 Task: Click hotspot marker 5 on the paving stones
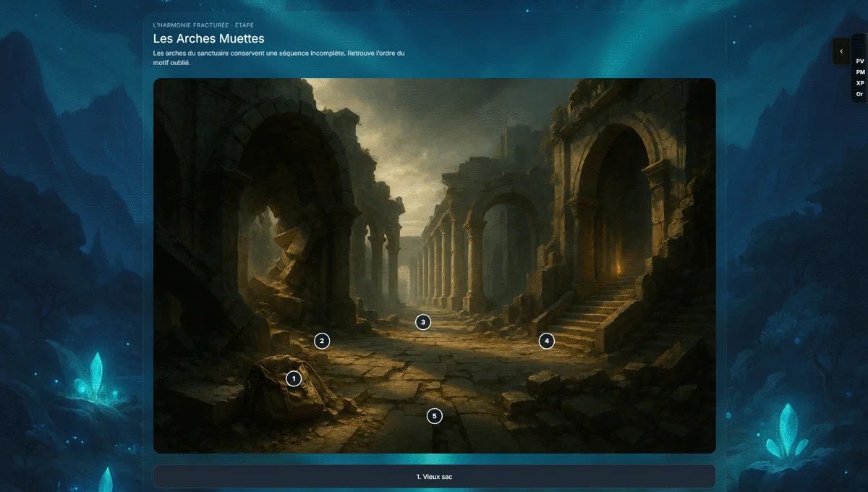(434, 416)
